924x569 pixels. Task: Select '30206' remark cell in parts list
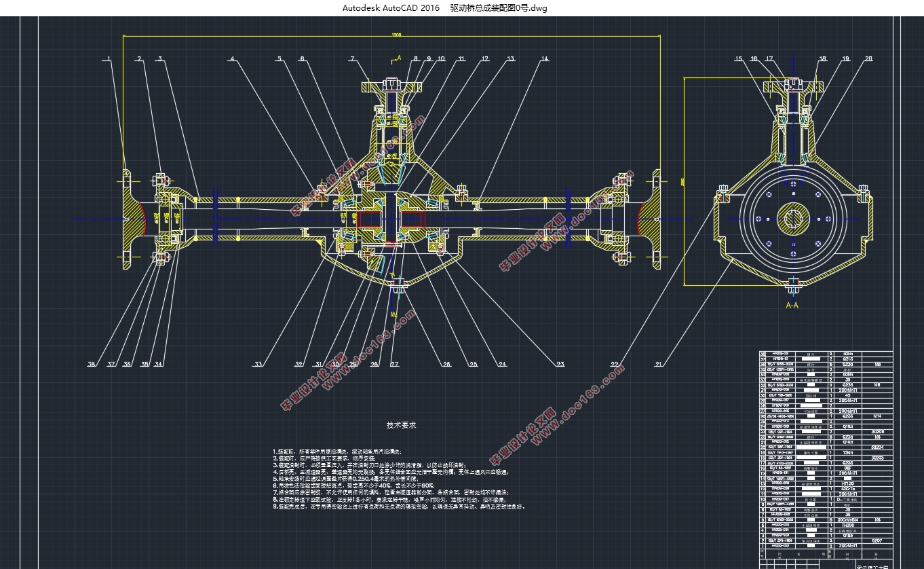[x=877, y=432]
